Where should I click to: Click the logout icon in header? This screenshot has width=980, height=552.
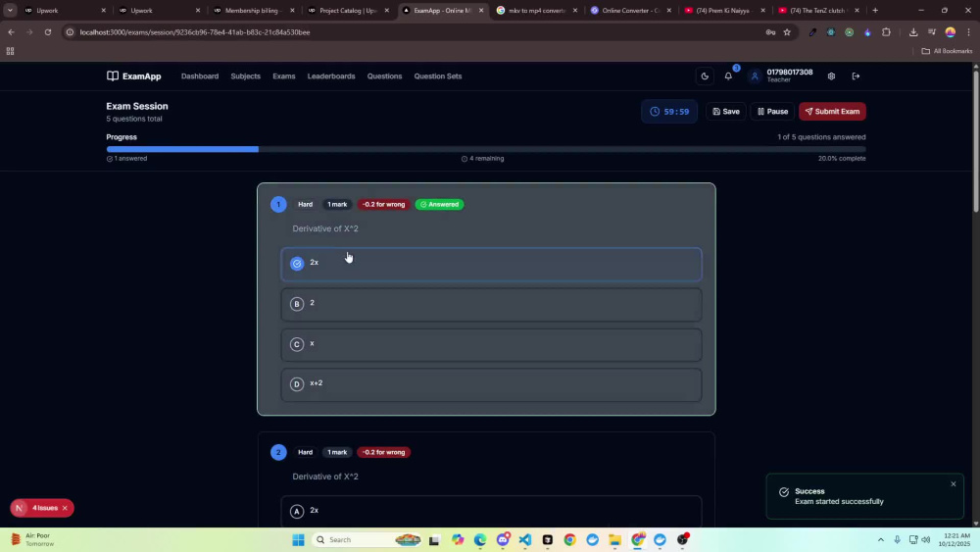[x=856, y=76]
